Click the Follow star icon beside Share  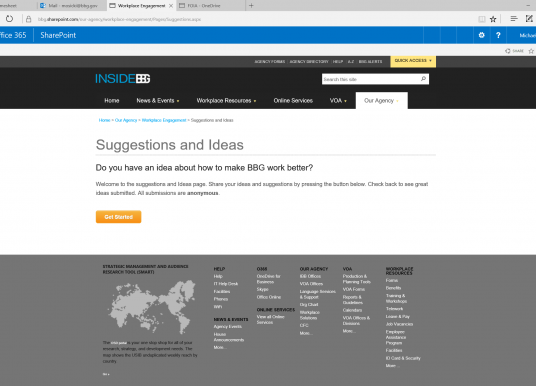531,51
